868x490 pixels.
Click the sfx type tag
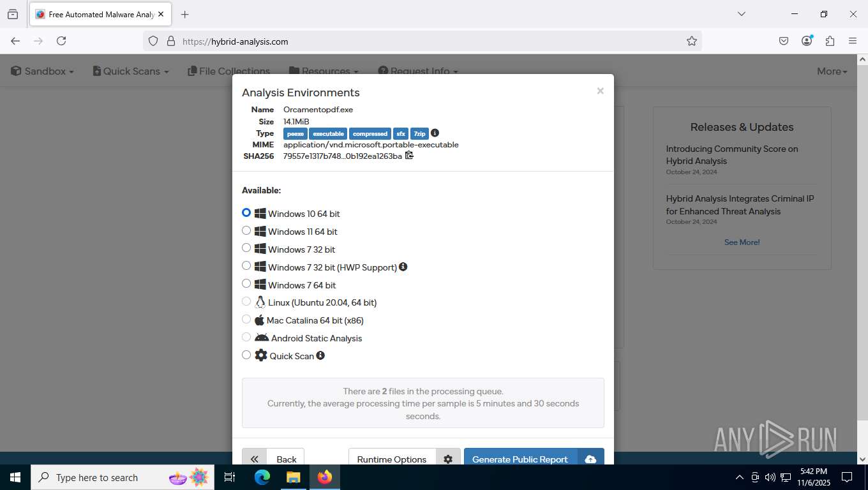pyautogui.click(x=401, y=133)
